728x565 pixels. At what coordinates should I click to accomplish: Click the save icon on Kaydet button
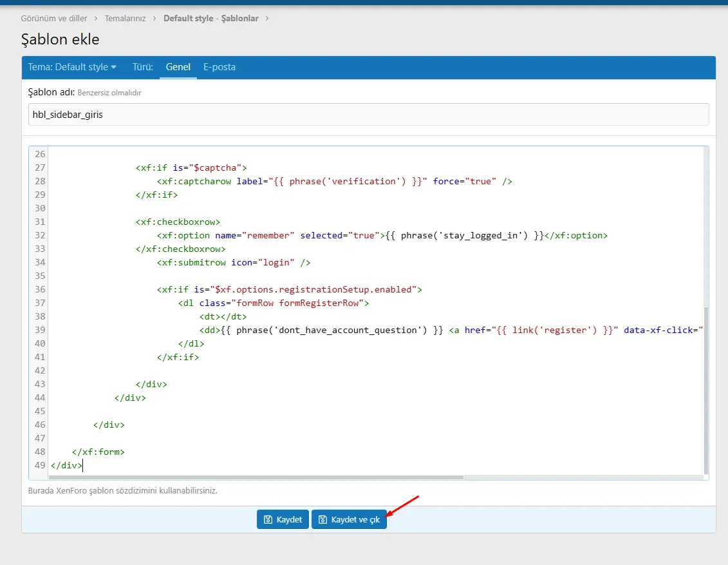[x=268, y=519]
